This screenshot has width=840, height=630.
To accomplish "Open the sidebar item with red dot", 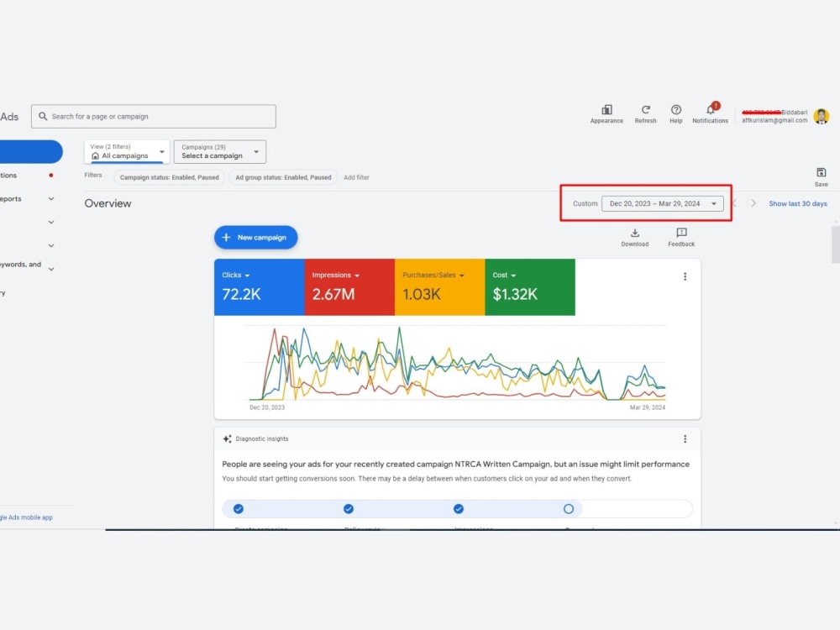I will click(x=27, y=176).
